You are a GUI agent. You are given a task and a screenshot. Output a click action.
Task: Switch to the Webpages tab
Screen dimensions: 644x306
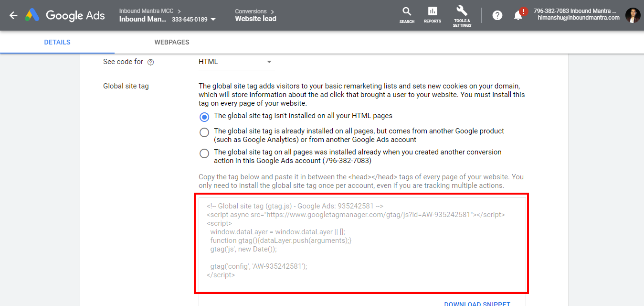172,42
